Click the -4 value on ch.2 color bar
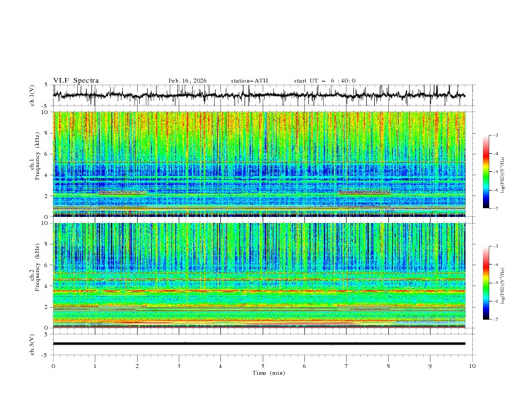 point(495,265)
